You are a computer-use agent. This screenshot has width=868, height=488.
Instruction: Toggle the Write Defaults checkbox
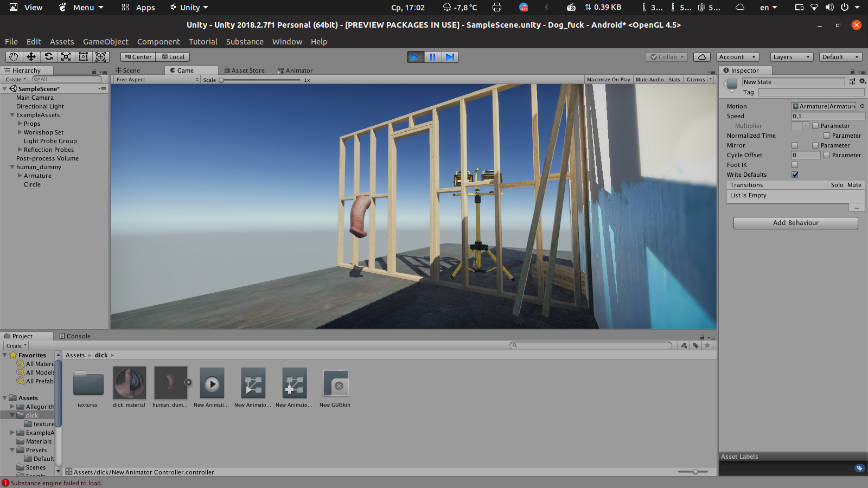click(795, 175)
